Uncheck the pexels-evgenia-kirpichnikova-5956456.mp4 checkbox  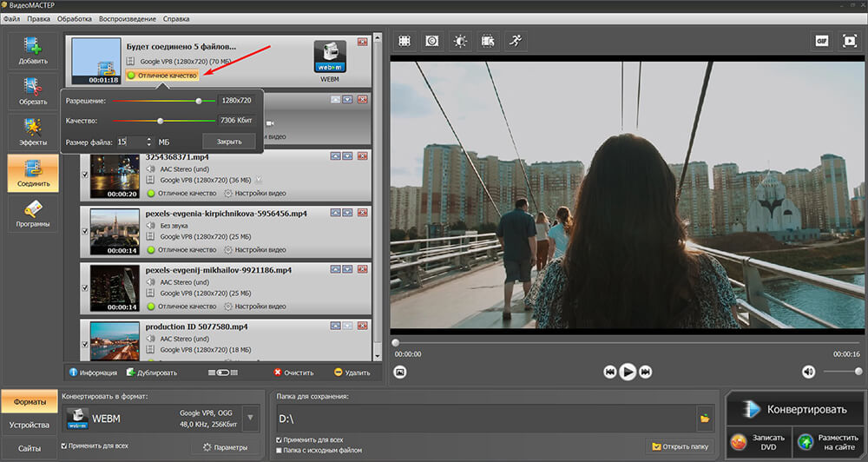pos(85,231)
